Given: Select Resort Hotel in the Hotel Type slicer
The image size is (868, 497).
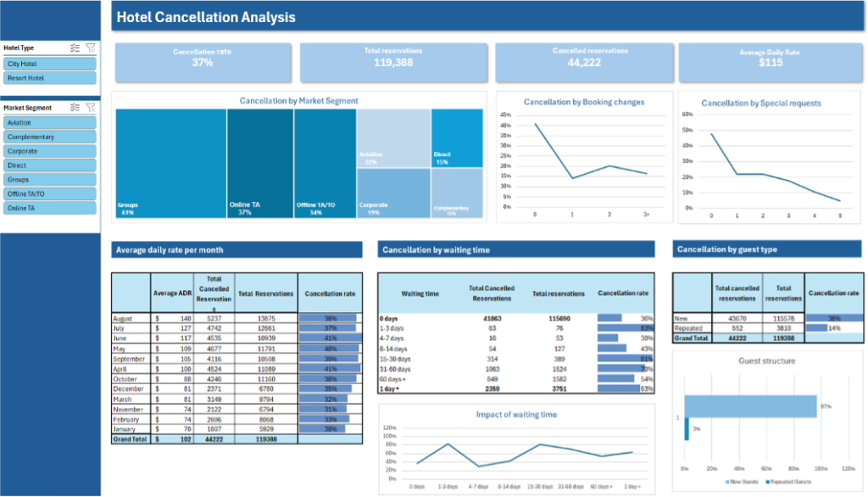Looking at the screenshot, I should click(x=48, y=77).
